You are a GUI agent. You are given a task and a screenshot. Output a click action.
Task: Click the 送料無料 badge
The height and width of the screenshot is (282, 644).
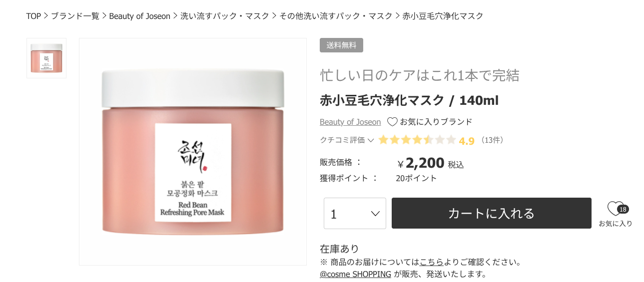(x=342, y=45)
